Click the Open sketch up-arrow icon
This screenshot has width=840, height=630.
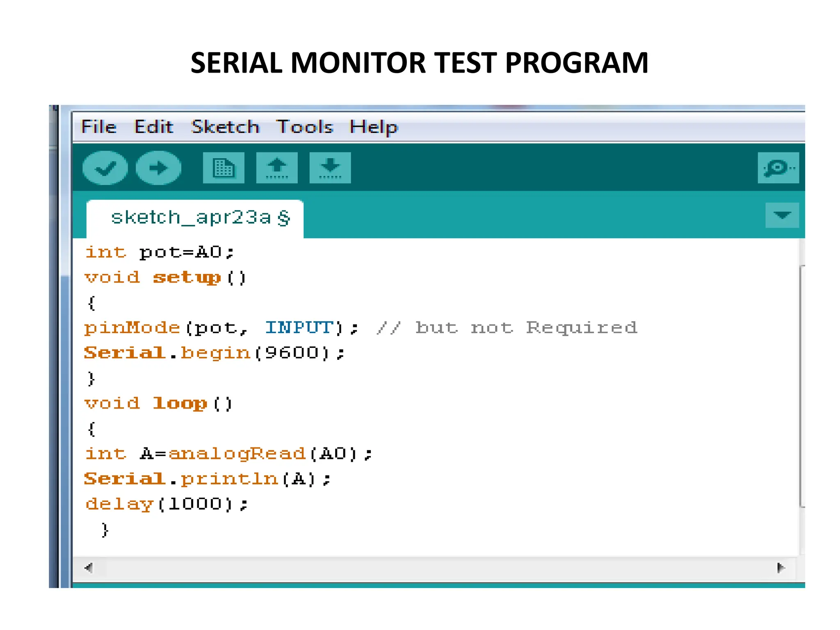277,168
